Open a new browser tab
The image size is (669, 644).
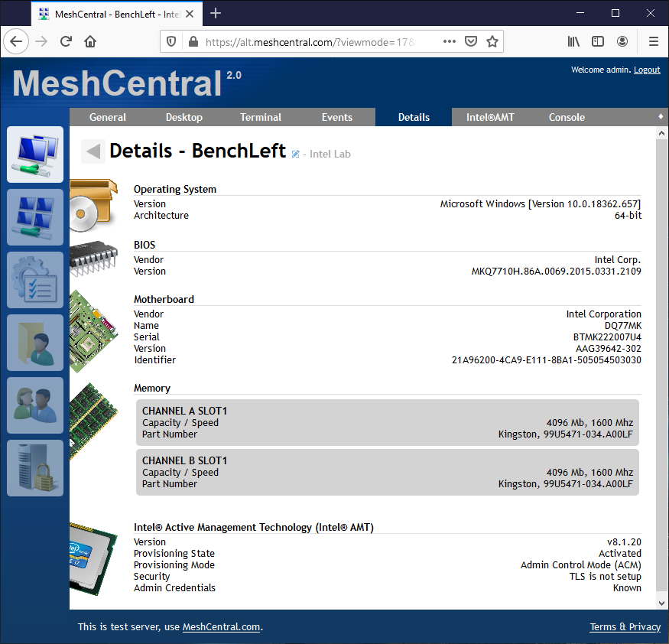(216, 13)
